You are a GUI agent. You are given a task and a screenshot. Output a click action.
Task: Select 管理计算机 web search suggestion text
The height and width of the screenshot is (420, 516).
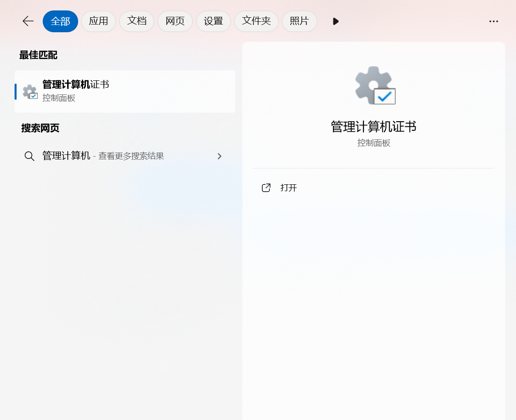pyautogui.click(x=66, y=156)
